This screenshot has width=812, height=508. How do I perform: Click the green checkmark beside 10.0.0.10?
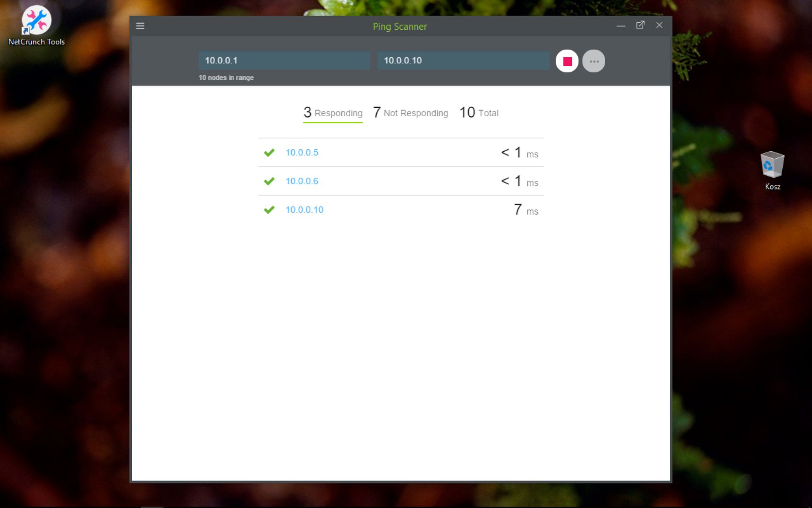(269, 210)
